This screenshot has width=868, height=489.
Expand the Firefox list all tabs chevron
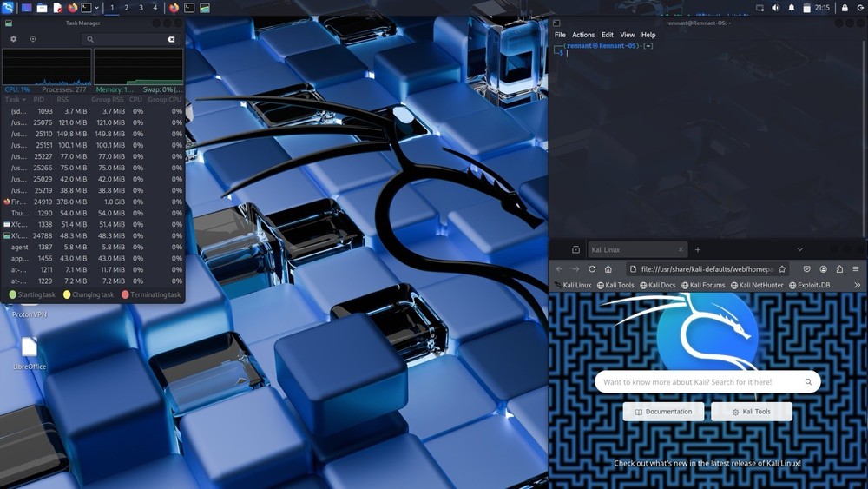(800, 250)
